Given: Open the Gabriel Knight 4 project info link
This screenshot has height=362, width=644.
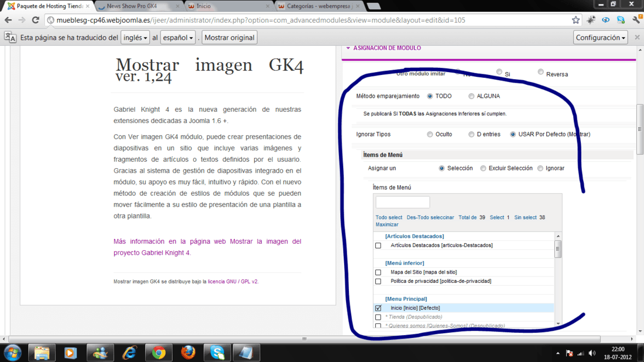Looking at the screenshot, I should click(207, 247).
